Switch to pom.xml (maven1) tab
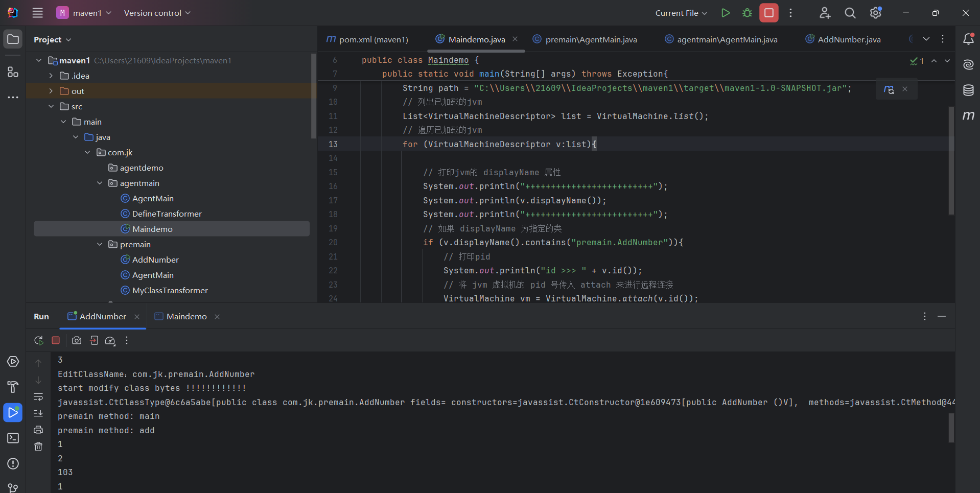 pos(367,39)
